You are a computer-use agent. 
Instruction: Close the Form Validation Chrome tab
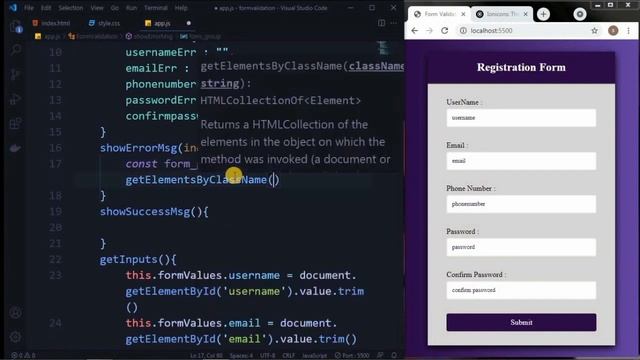point(463,14)
